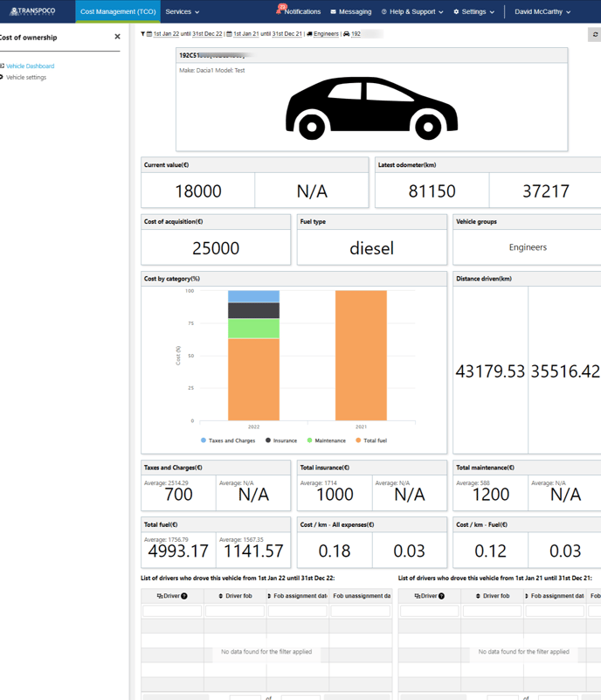601x700 pixels.
Task: Change start date 1st Jan 22
Action: [166, 34]
